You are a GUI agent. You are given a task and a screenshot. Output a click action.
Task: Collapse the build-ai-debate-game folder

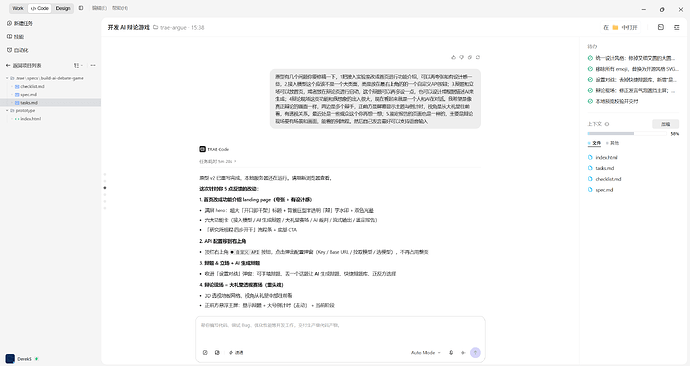[x=7, y=78]
